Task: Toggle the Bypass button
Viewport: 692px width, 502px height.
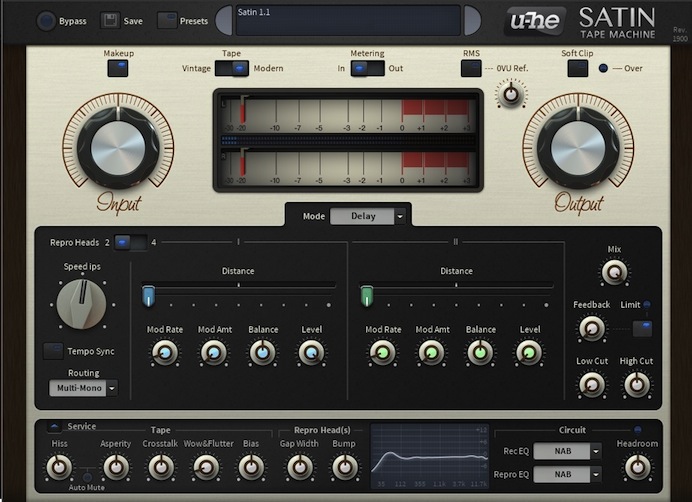Action: click(46, 21)
